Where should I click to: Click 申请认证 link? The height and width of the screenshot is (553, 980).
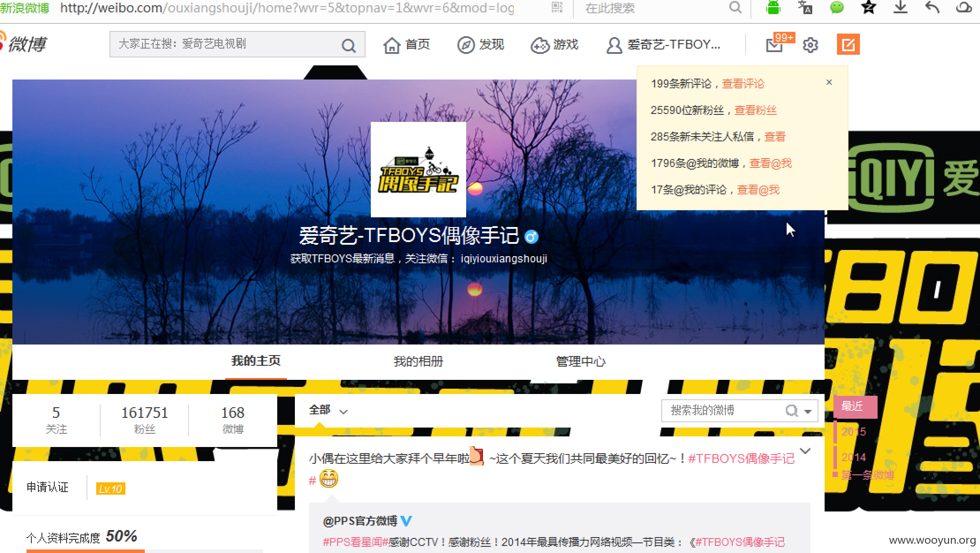pyautogui.click(x=48, y=487)
